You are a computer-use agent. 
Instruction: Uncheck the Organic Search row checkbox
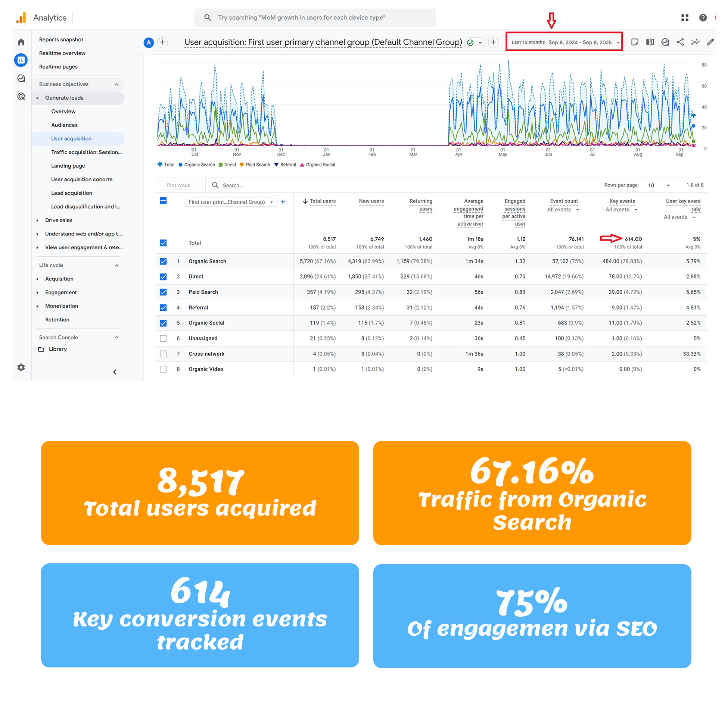pos(163,261)
